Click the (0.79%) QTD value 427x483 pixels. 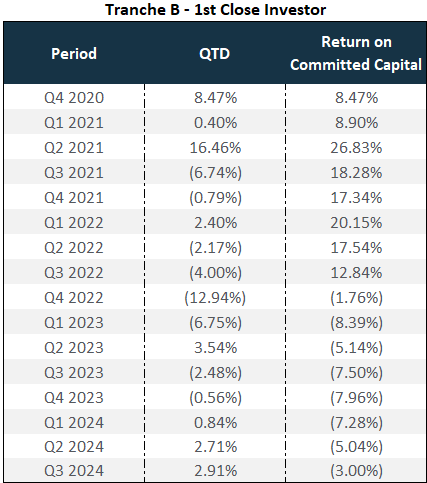pyautogui.click(x=215, y=198)
